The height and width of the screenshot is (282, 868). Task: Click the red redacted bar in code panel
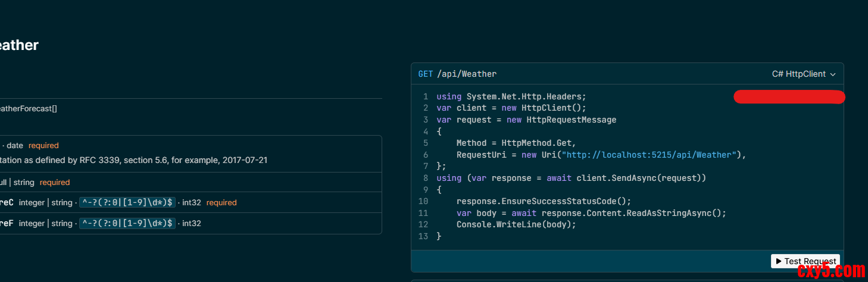coord(789,97)
